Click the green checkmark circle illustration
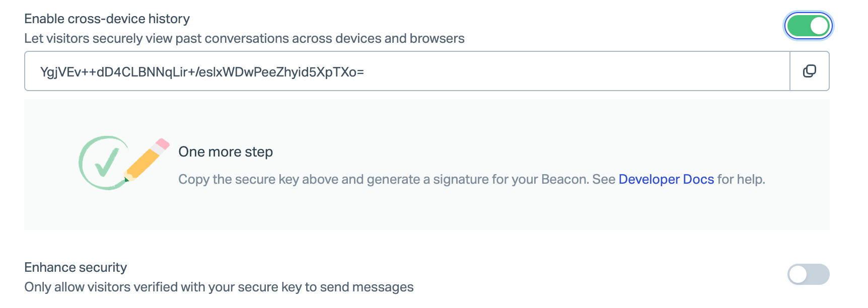 point(103,163)
